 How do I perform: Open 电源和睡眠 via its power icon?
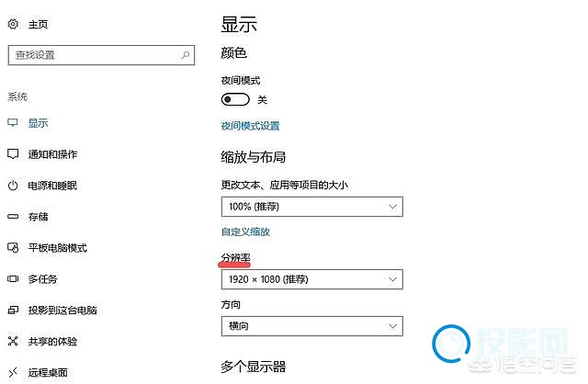pyautogui.click(x=13, y=186)
